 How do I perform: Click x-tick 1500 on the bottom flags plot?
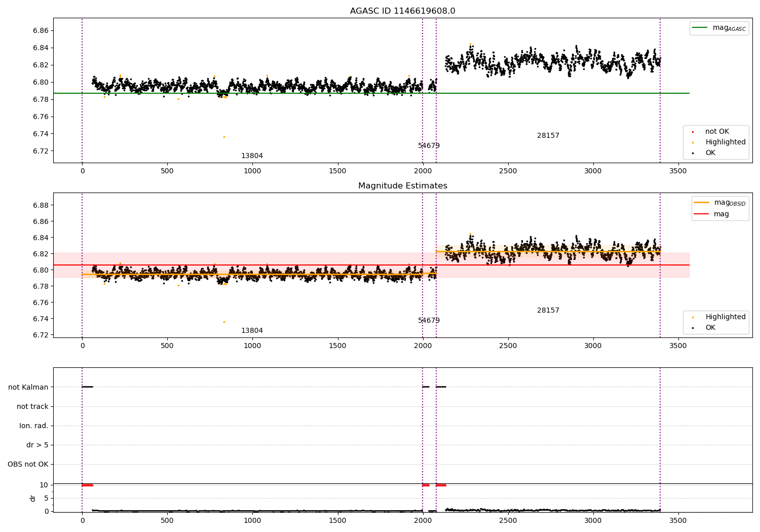(337, 521)
